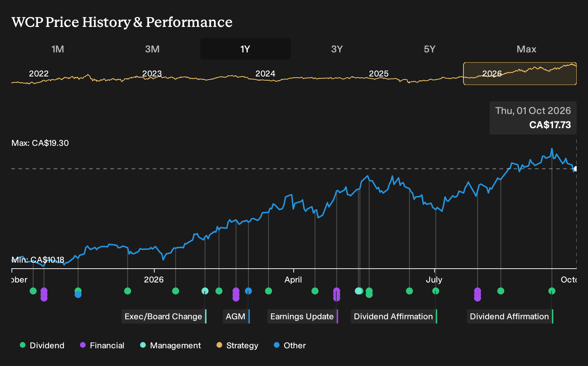This screenshot has width=588, height=366.
Task: Click the July axis label
Action: 434,280
